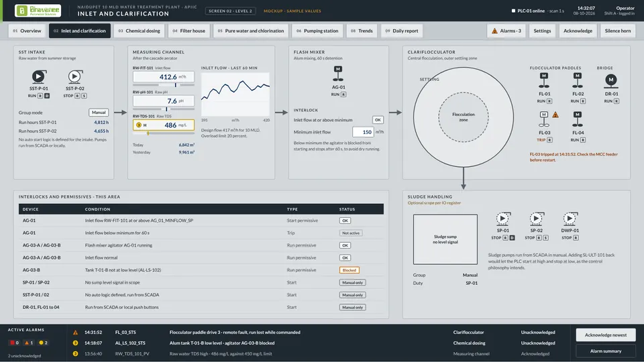Click the Not active status for AG-01 trip

tap(351, 233)
